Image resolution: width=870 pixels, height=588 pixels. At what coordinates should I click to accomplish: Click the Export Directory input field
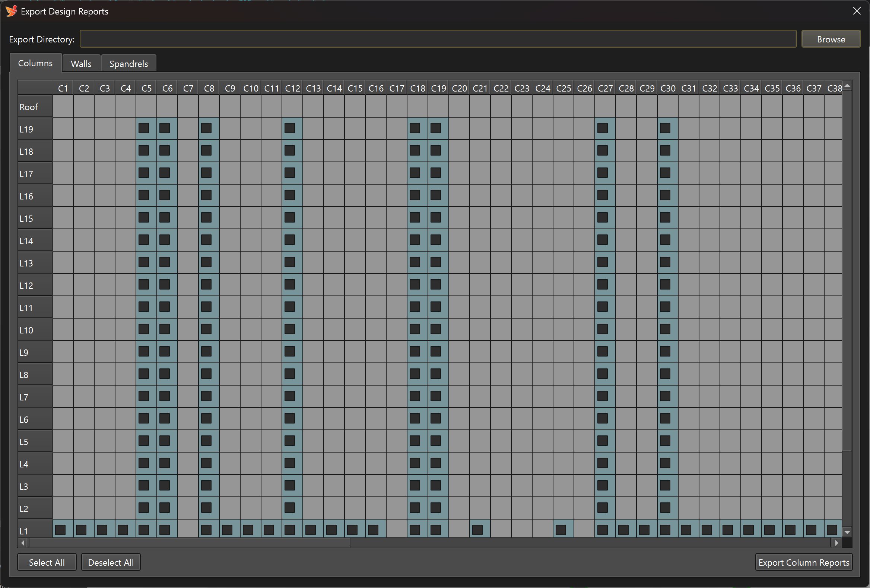pyautogui.click(x=437, y=39)
